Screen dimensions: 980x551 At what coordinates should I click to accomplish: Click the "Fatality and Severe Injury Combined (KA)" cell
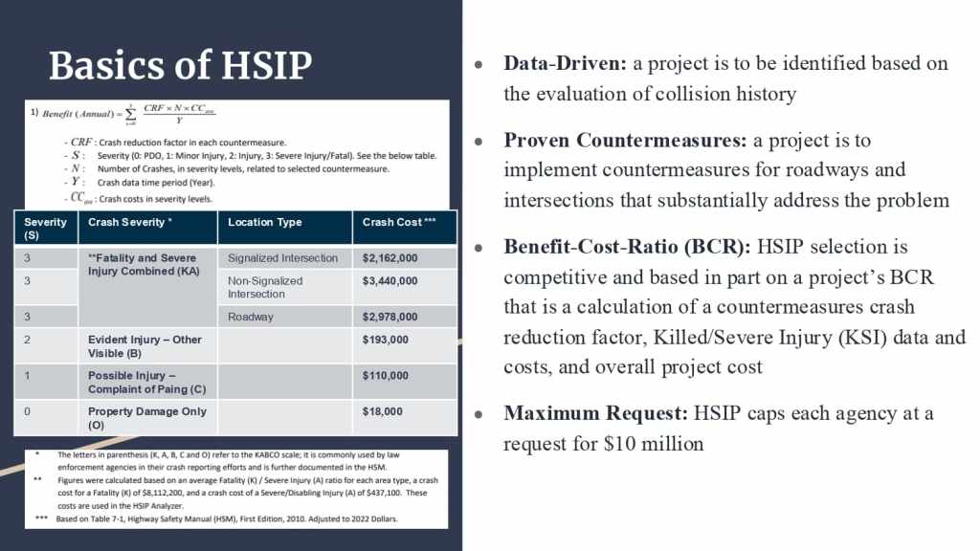(x=142, y=264)
